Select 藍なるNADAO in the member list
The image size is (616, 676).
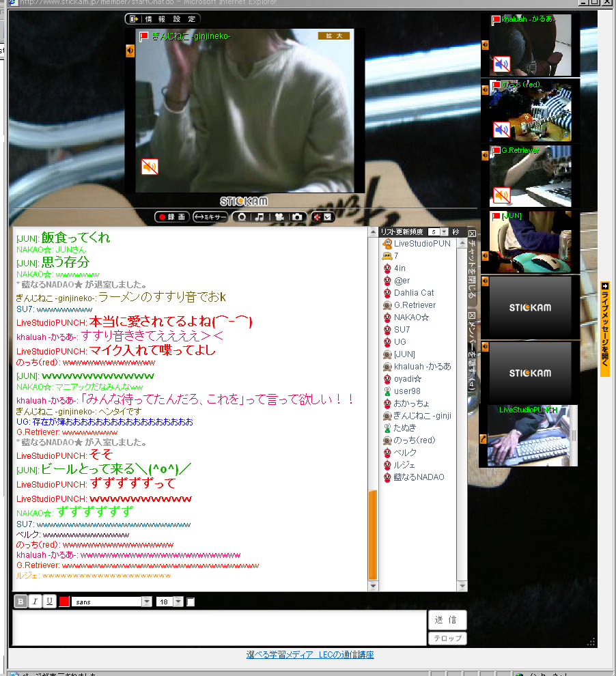(x=419, y=477)
